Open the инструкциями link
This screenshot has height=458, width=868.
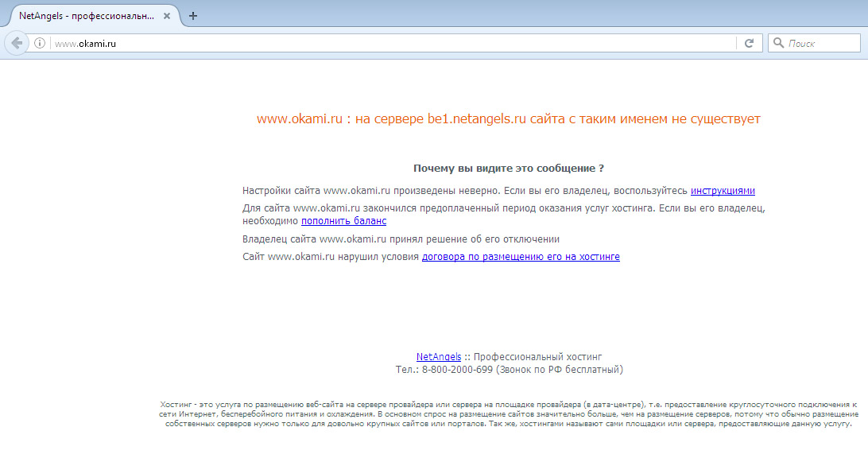(723, 191)
